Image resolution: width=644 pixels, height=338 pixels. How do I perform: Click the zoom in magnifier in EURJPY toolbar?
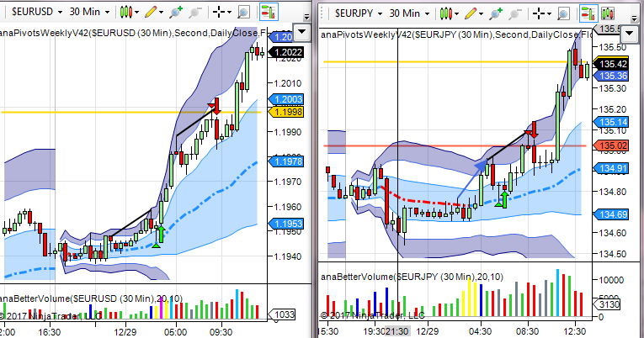click(496, 14)
